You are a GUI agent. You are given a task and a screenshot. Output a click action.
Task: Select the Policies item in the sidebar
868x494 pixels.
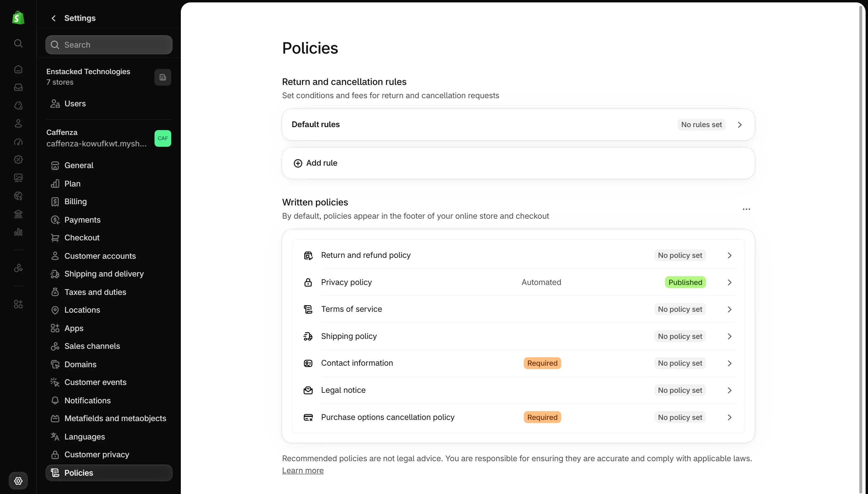click(x=108, y=473)
